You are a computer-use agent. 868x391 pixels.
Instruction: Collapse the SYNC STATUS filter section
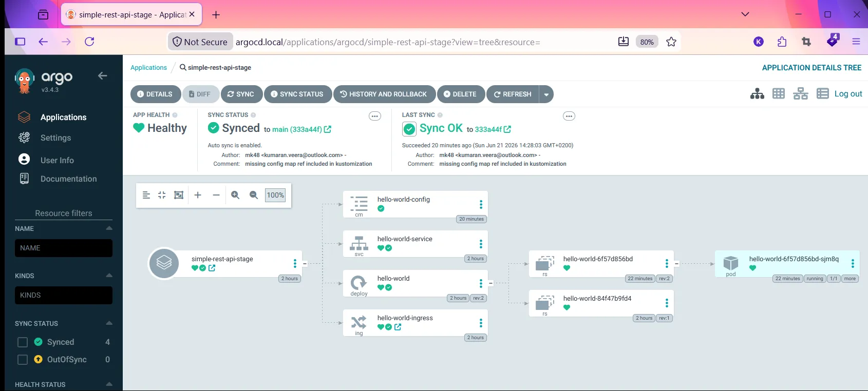(x=109, y=323)
